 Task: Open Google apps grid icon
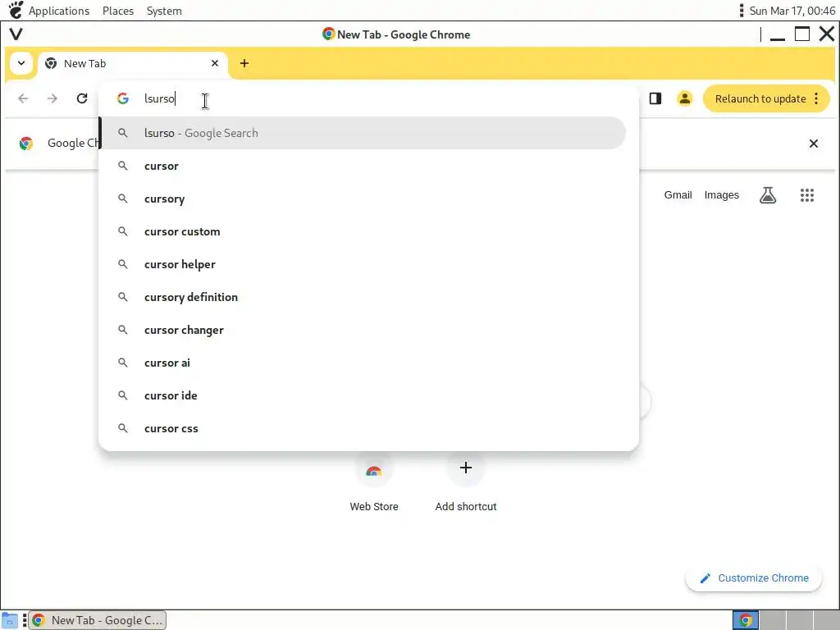(807, 195)
